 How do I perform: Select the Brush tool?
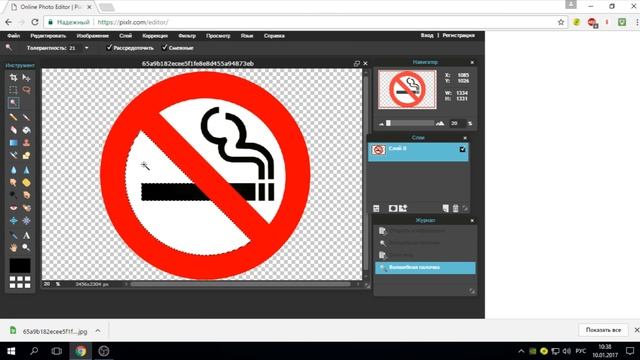[x=27, y=118]
